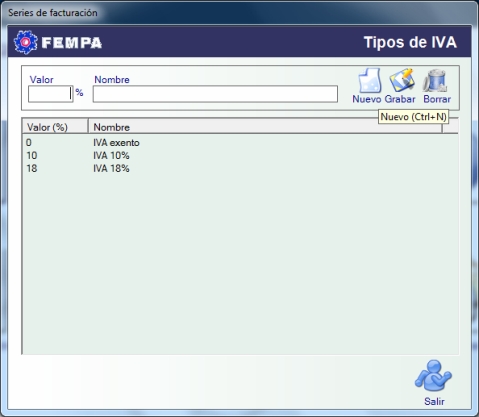Sort by the Valor (%) column header

(55, 127)
